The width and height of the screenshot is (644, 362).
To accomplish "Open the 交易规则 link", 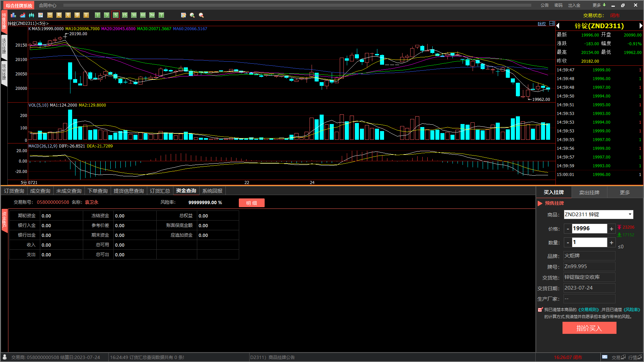I will point(588,310).
